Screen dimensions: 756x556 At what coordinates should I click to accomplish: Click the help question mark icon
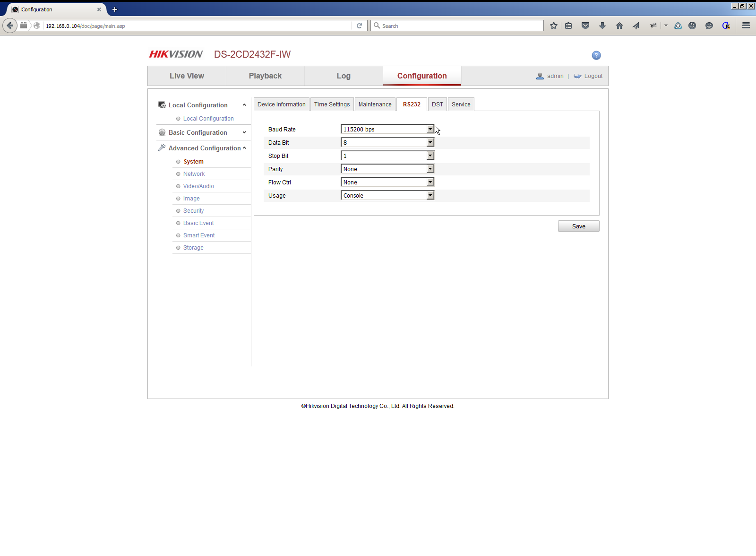pos(596,55)
